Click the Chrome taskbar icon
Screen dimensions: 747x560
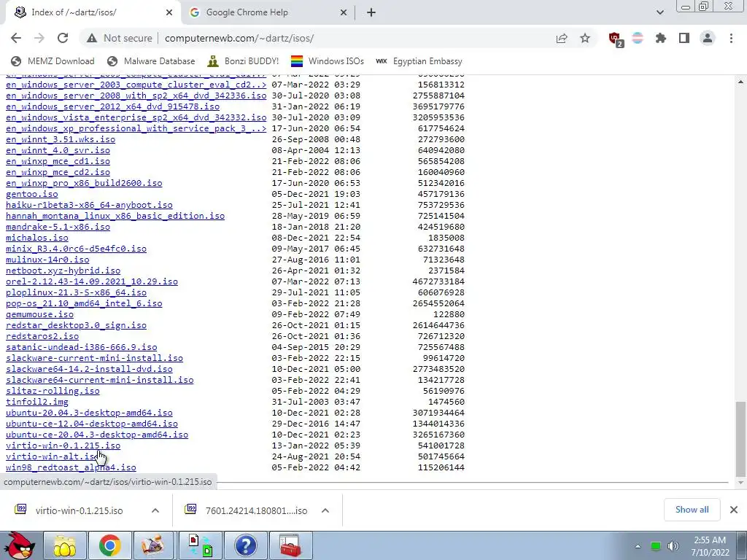pos(109,545)
